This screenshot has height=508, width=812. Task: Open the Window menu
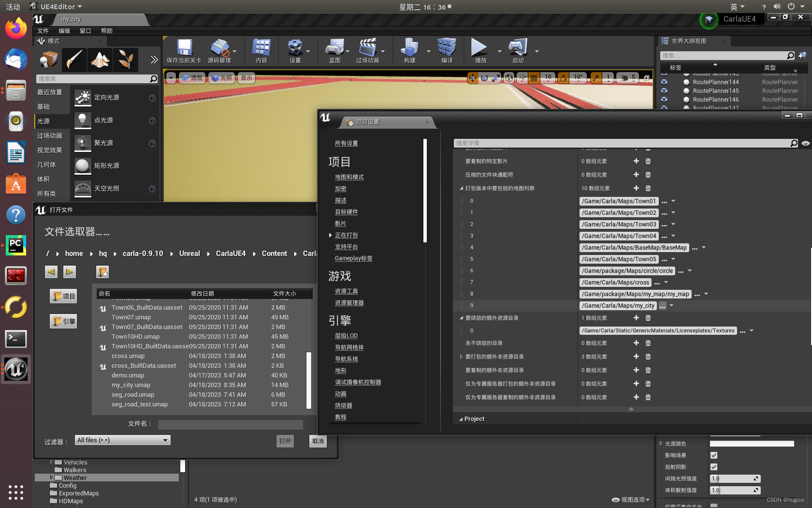[x=86, y=31]
